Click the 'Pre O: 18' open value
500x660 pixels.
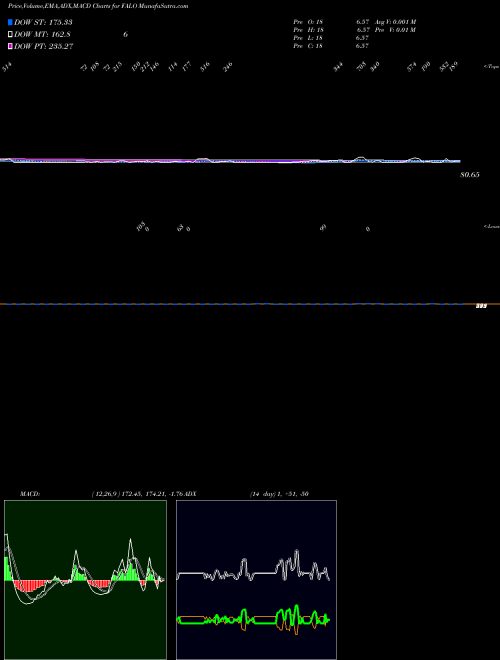308,22
